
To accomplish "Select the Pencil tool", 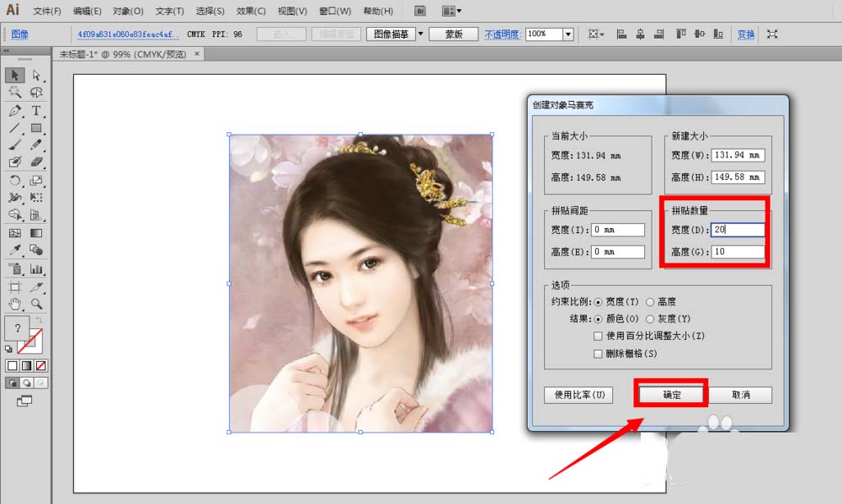I will click(x=36, y=145).
